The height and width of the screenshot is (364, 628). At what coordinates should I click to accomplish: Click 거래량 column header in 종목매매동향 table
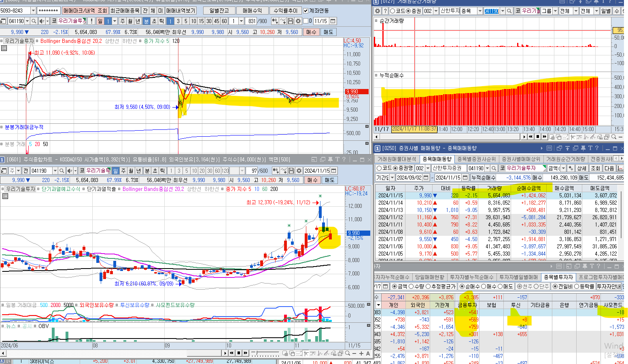(494, 188)
